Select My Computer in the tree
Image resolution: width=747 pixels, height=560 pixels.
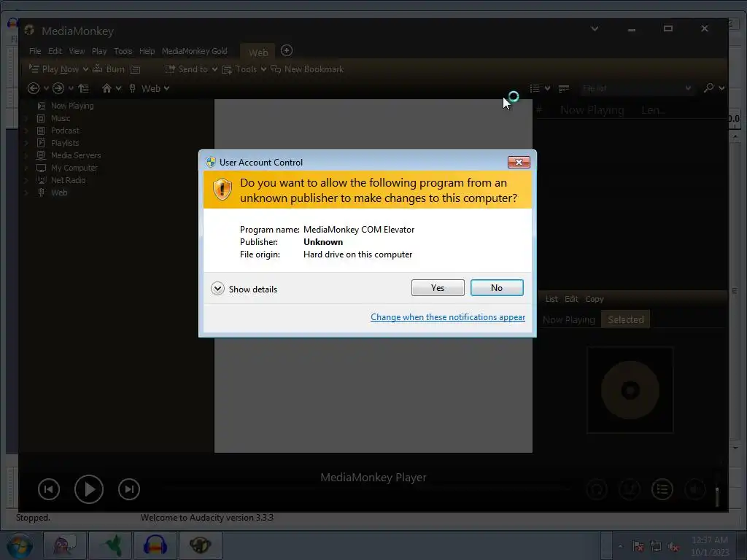coord(74,168)
